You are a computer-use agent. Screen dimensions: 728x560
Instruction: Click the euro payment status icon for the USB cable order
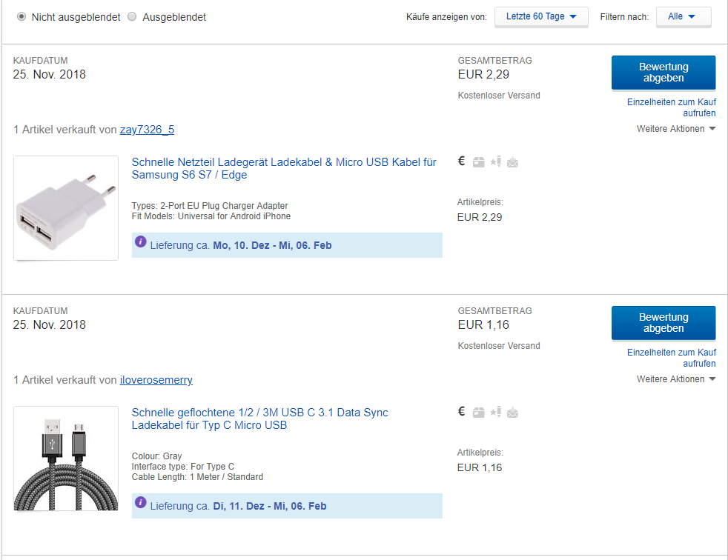click(x=461, y=412)
